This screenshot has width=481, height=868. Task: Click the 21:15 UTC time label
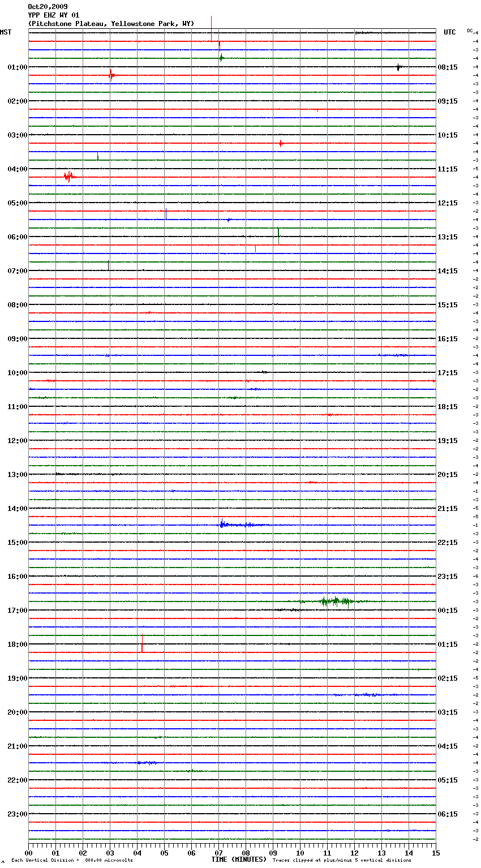click(x=448, y=509)
